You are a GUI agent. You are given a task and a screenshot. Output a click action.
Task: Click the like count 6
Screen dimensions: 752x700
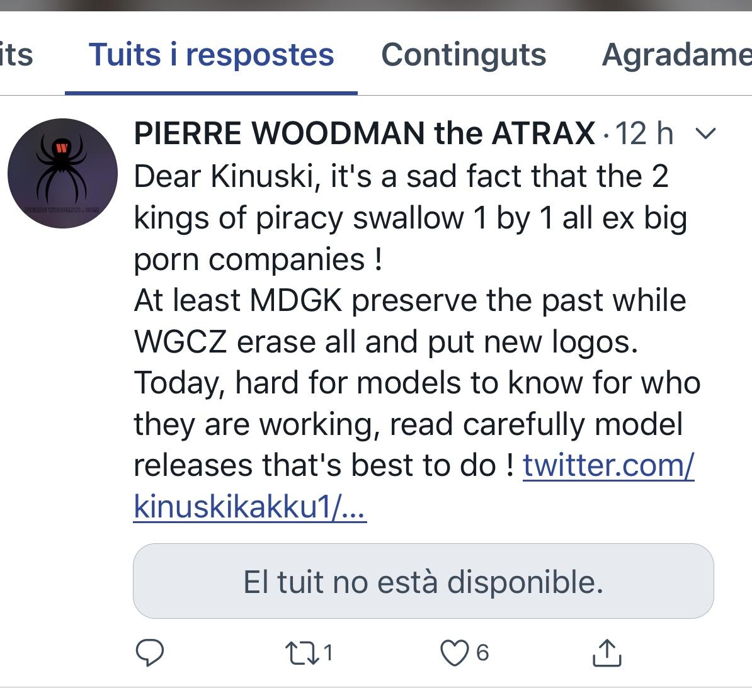482,653
